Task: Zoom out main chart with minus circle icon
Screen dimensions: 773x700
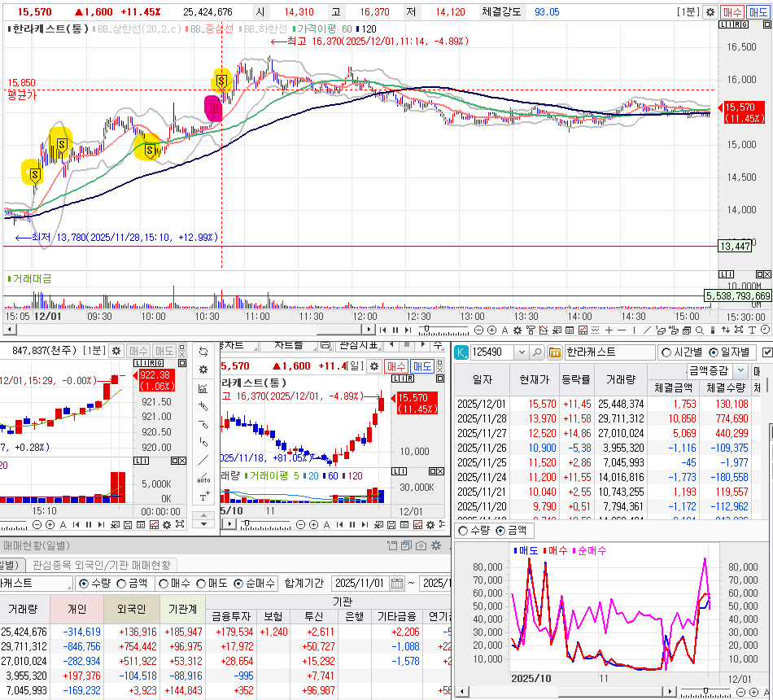Action: pyautogui.click(x=478, y=330)
